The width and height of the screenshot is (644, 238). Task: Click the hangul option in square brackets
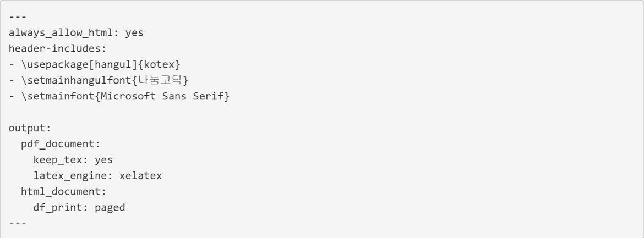point(107,64)
